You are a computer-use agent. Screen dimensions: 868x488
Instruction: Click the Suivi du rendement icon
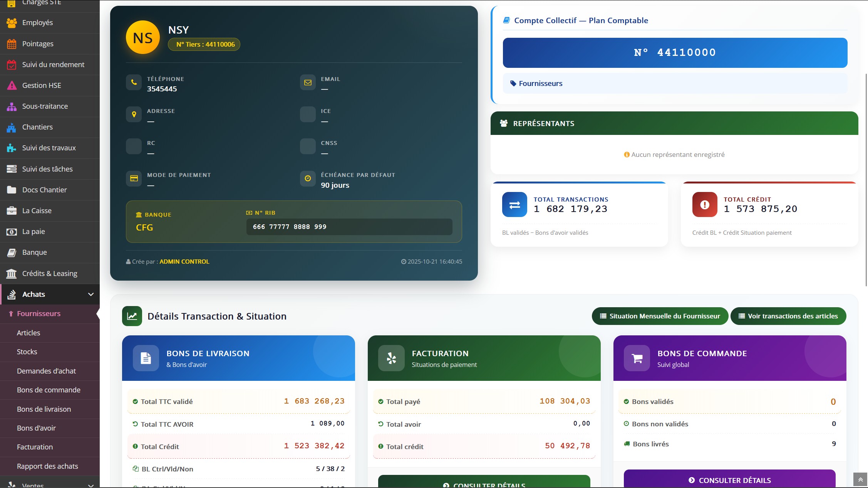[12, 65]
